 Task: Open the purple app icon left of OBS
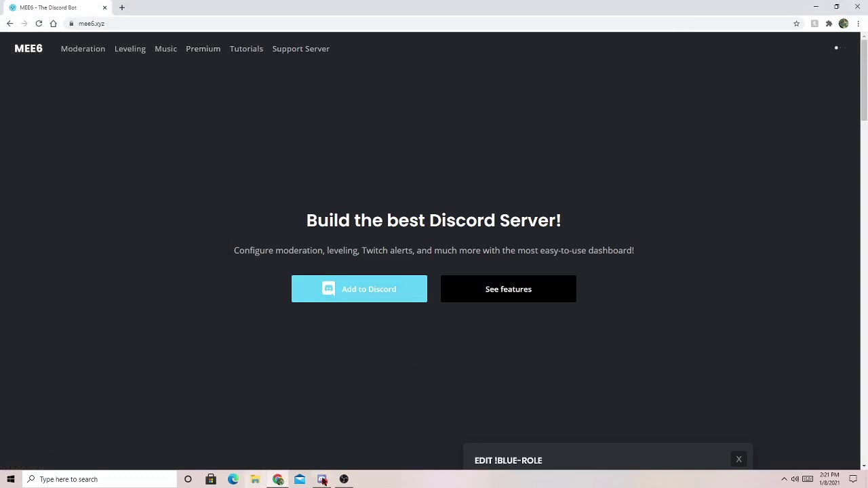click(x=322, y=479)
